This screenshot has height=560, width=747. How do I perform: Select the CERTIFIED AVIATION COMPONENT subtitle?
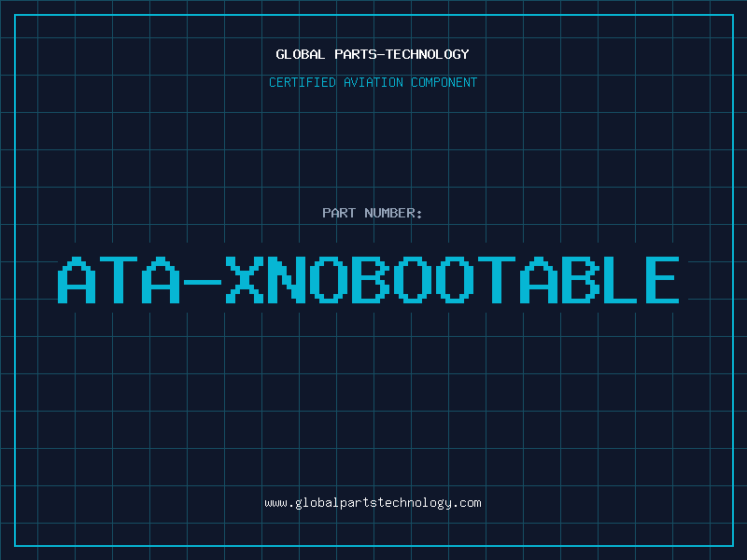pos(373,82)
